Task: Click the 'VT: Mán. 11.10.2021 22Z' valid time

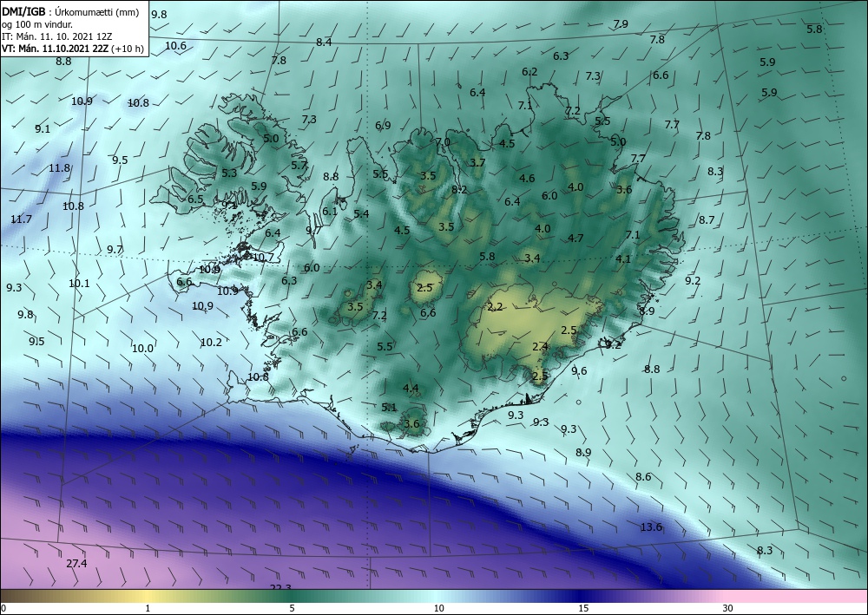Action: (56, 49)
